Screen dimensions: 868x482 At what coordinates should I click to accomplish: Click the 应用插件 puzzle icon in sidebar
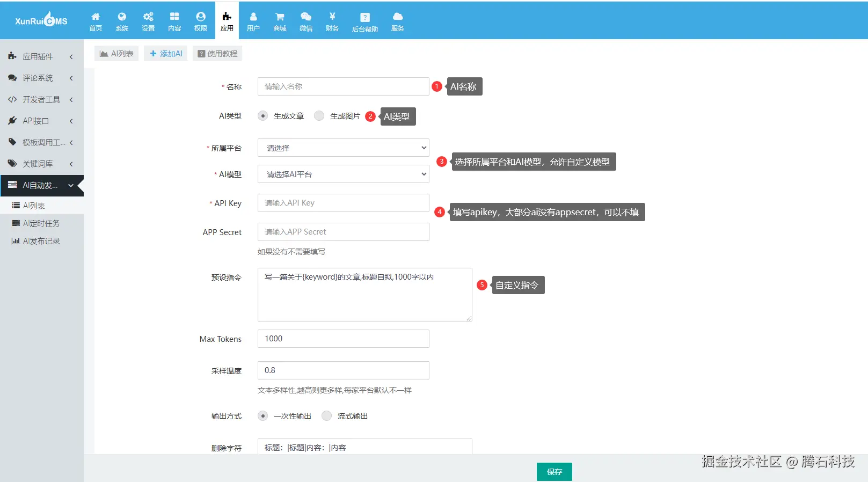tap(12, 56)
